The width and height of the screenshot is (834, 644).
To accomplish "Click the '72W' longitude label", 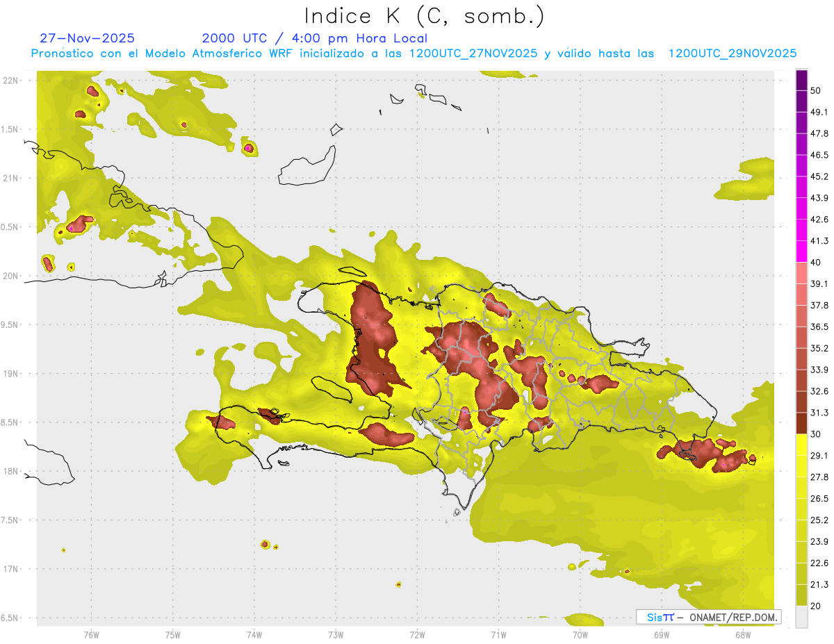I will click(417, 634).
